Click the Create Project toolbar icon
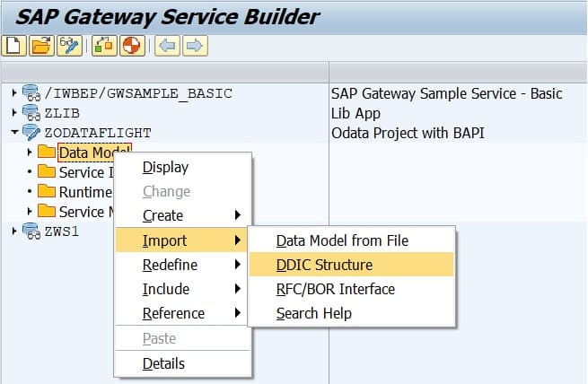 (x=13, y=45)
